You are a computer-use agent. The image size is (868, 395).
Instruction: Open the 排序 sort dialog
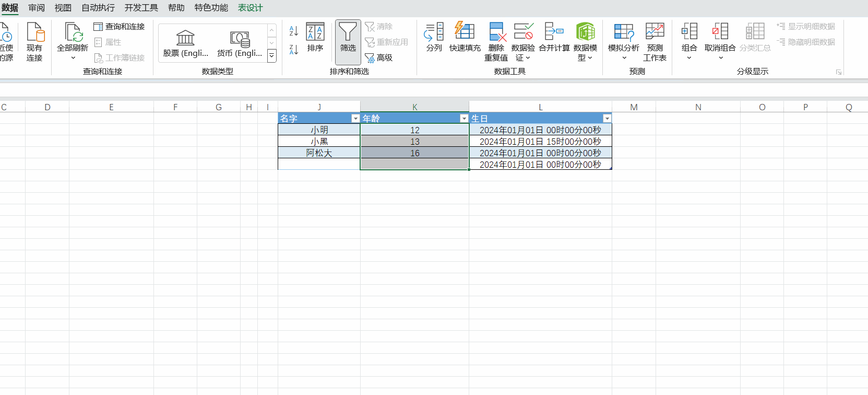[x=315, y=38]
